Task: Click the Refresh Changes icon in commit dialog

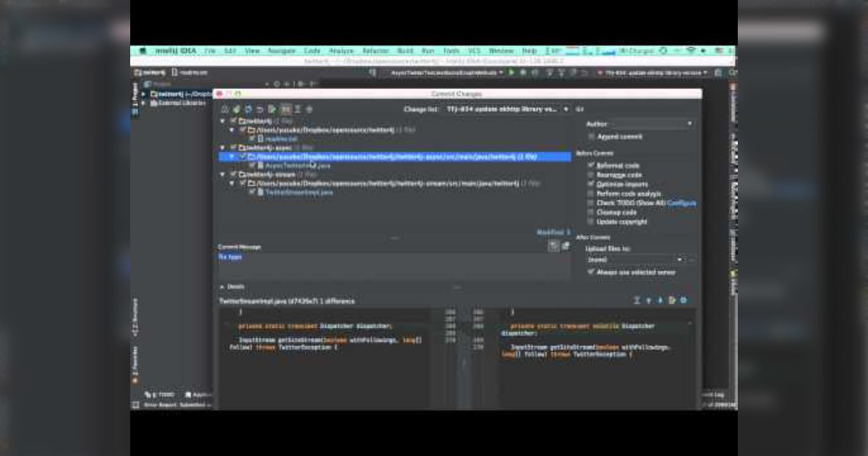Action: 248,109
